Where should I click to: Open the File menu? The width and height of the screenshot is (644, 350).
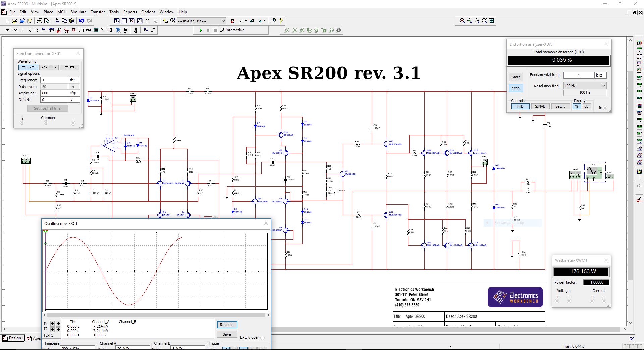pyautogui.click(x=12, y=12)
